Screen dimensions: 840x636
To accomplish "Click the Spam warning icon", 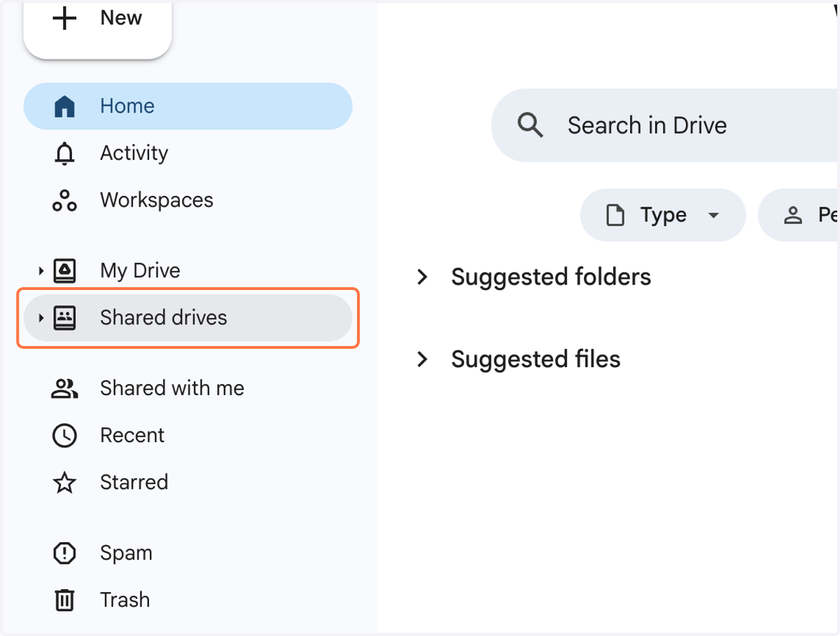I will pyautogui.click(x=64, y=553).
